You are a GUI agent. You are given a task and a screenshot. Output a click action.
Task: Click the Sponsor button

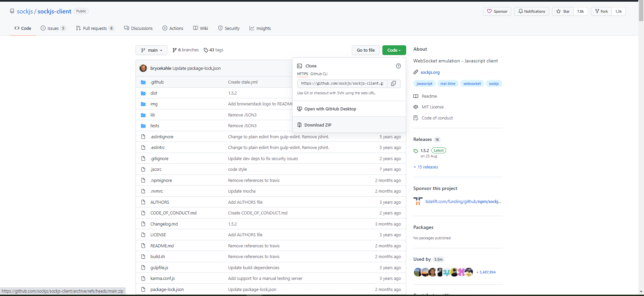(497, 11)
